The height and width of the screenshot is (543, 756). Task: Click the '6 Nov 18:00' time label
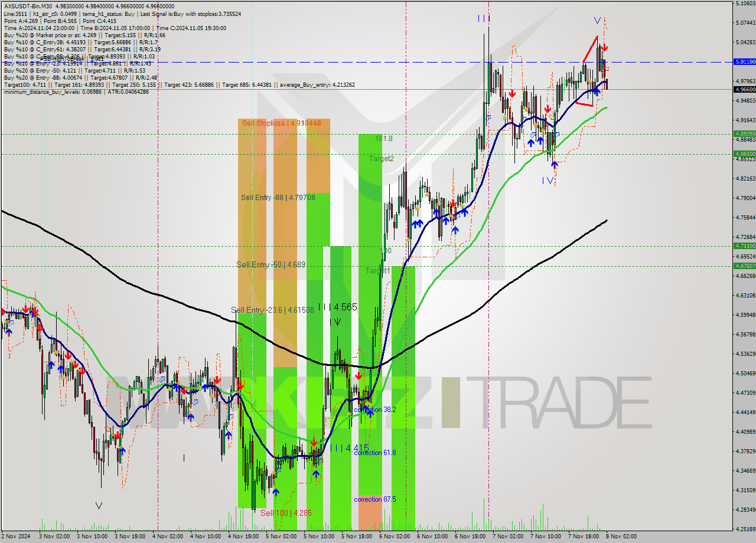click(x=471, y=537)
